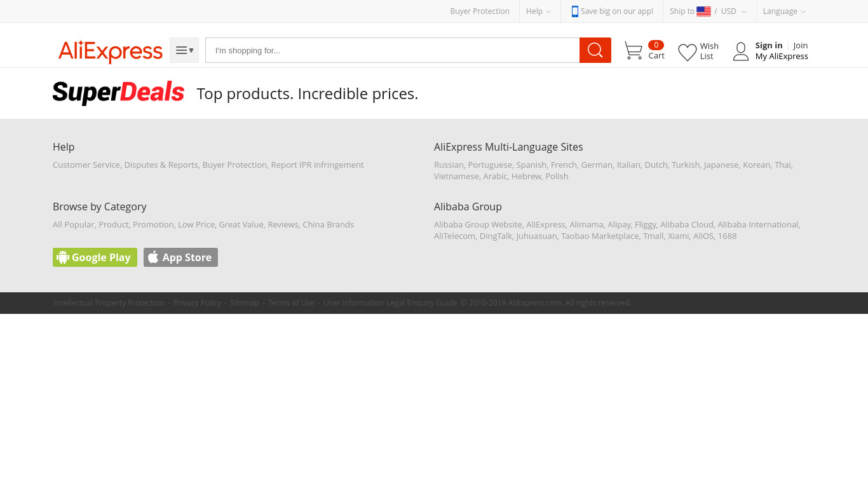Switch to Hebrew language site
Screen dimensions: 868x488
coord(526,176)
